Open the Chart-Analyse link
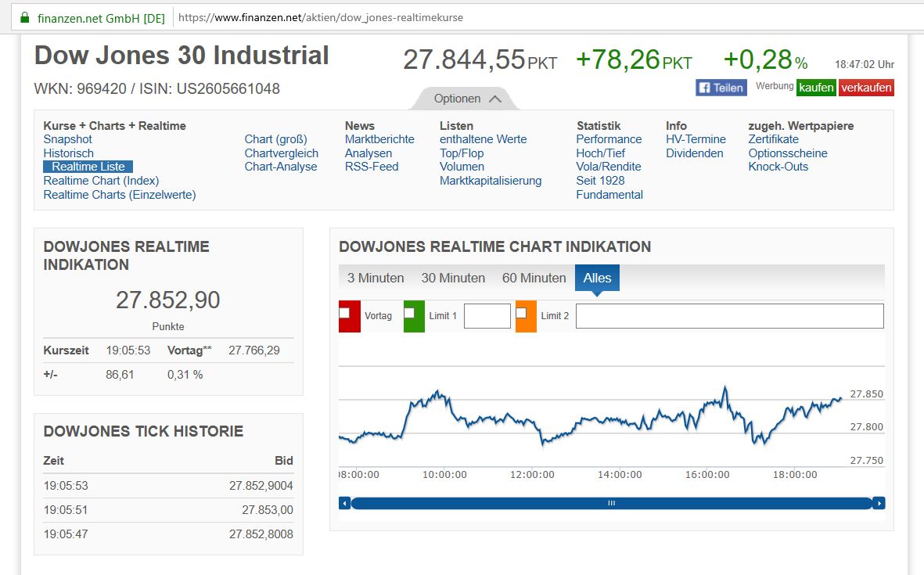Screen dimensions: 924x575 click(281, 167)
